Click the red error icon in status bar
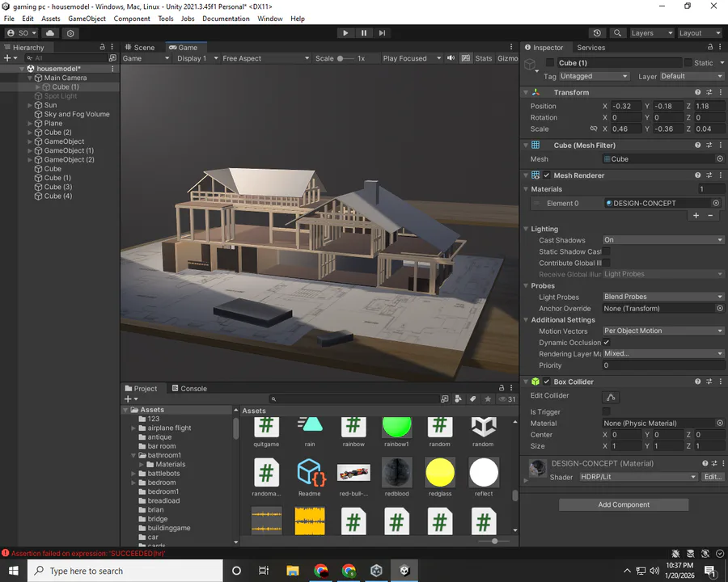728x582 pixels. coord(6,553)
